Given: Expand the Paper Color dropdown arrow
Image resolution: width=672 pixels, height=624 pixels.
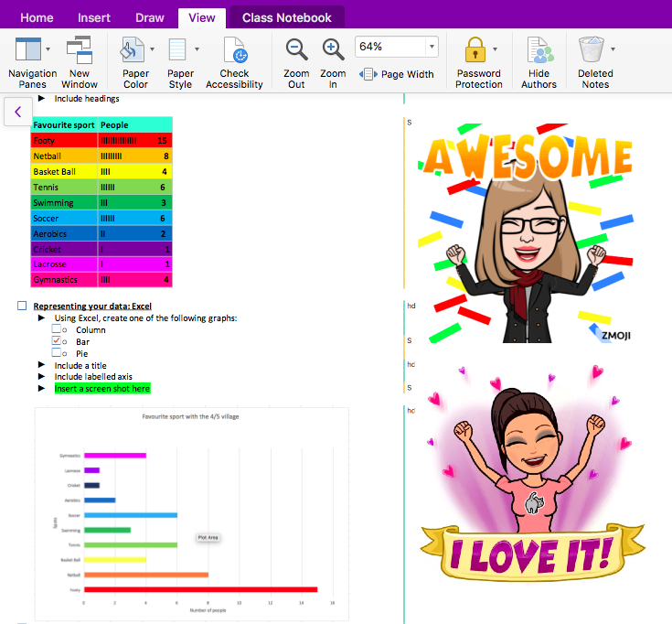Looking at the screenshot, I should point(152,49).
